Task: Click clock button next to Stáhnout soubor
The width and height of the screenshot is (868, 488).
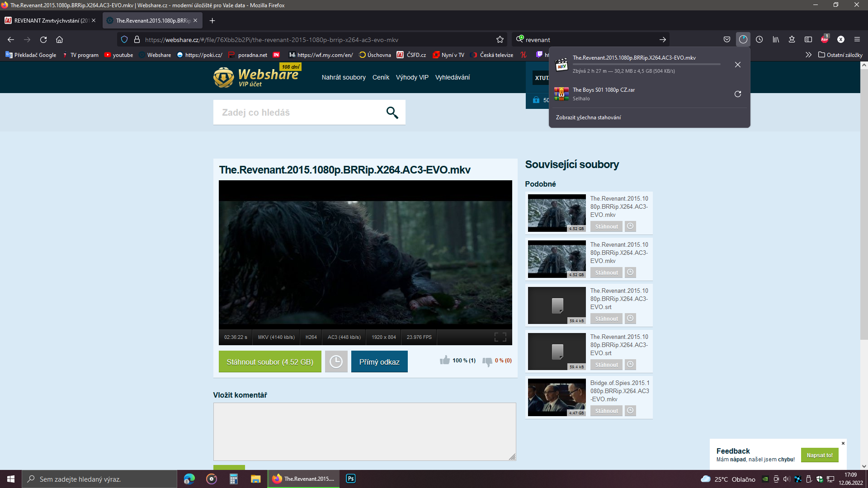Action: 336,362
